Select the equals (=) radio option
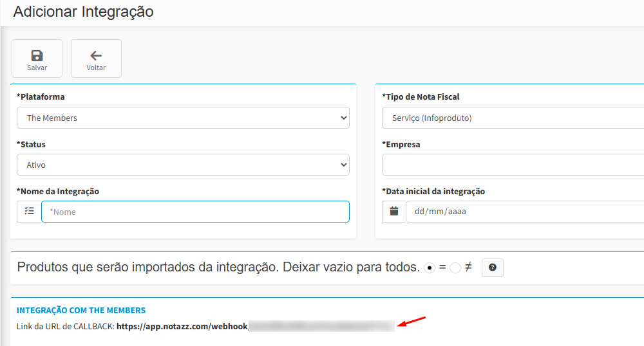The image size is (644, 346). coord(430,268)
